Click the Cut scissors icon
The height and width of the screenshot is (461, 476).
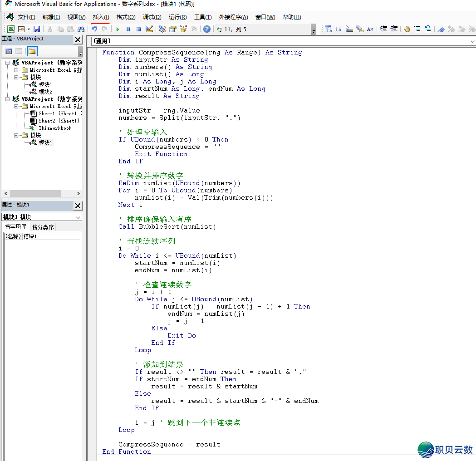[49, 29]
